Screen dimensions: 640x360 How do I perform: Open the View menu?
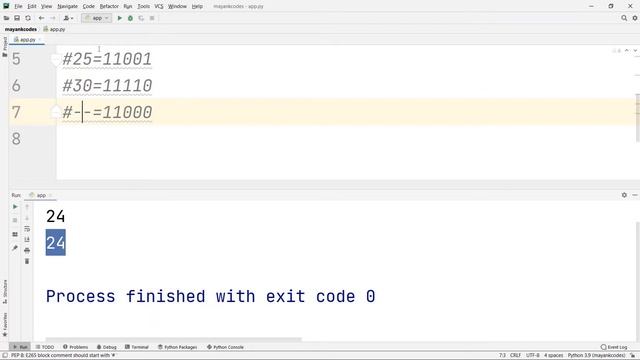[47, 6]
